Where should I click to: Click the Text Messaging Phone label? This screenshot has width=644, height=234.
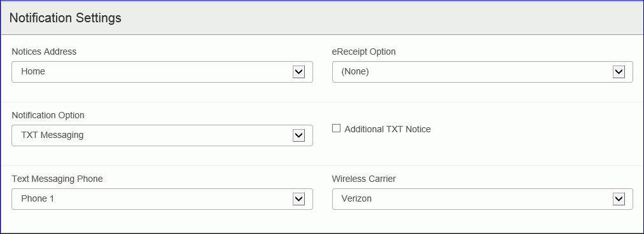pyautogui.click(x=57, y=179)
